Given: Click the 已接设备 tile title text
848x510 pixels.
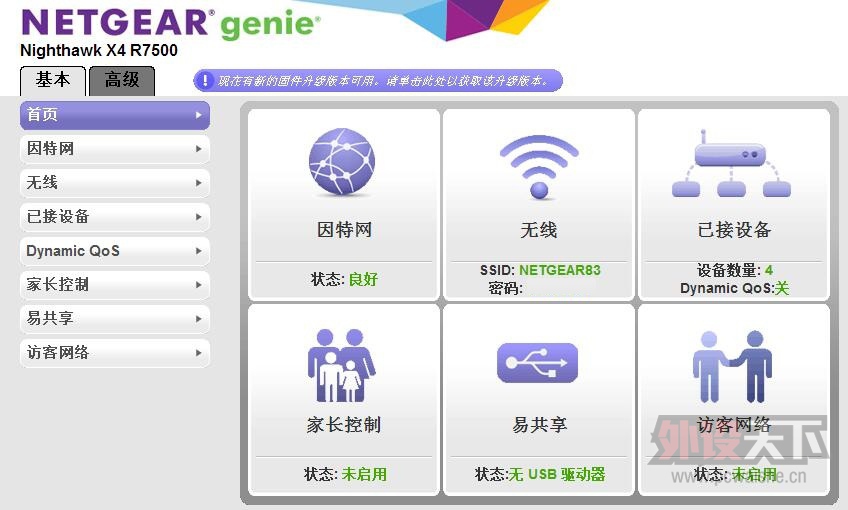Looking at the screenshot, I should pyautogui.click(x=734, y=230).
